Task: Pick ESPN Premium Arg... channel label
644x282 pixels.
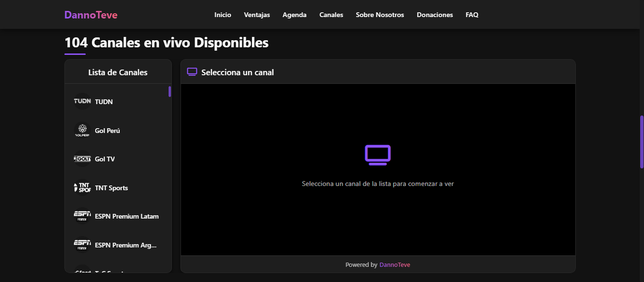Action: coord(126,245)
